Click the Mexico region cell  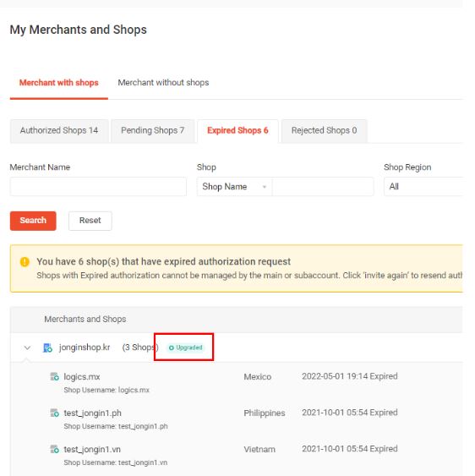coord(258,377)
